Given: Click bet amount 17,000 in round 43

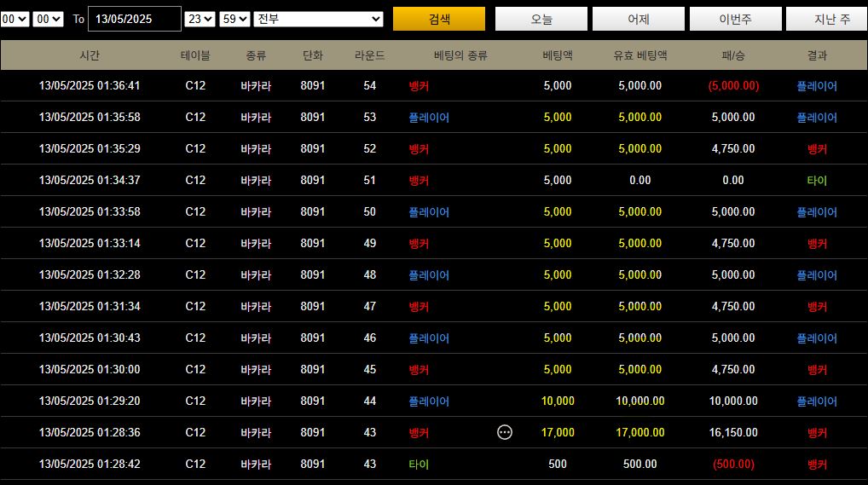Looking at the screenshot, I should [x=558, y=432].
